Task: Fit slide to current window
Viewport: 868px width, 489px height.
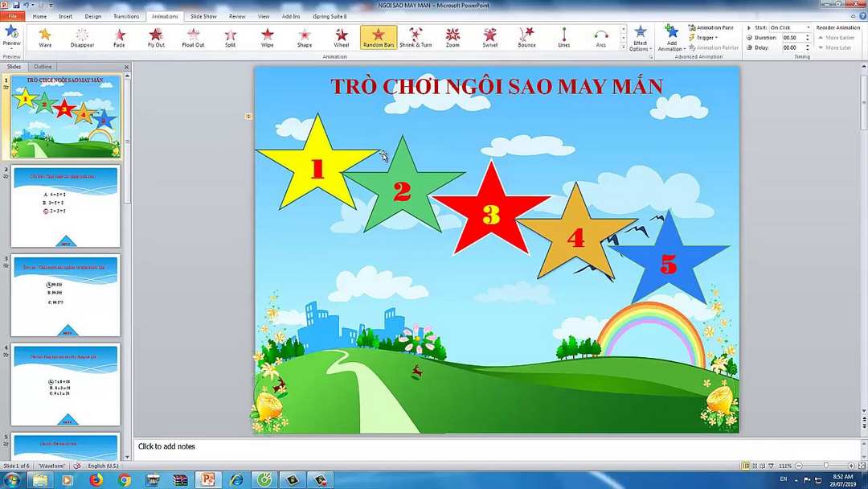Action: (x=861, y=466)
